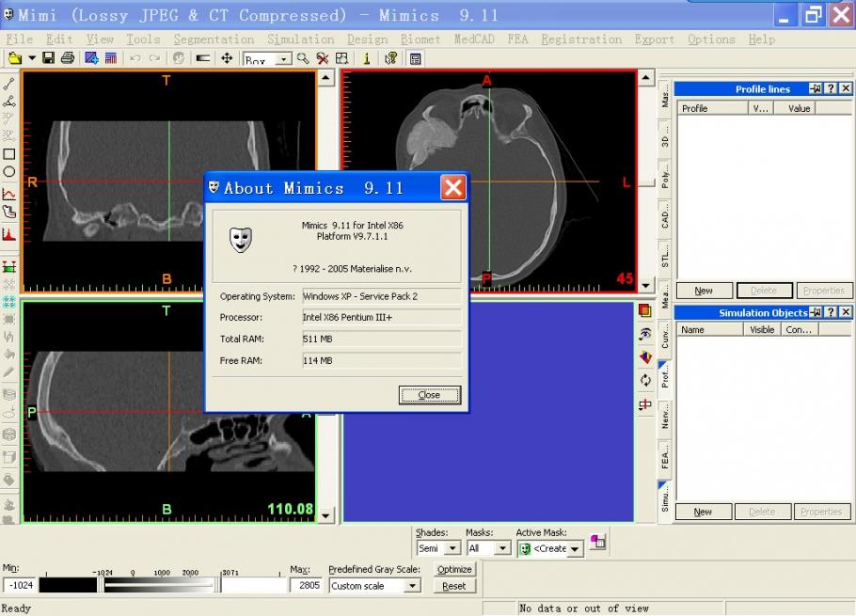Select the rectangle drawing tool in left toolbar
The width and height of the screenshot is (856, 616).
[8, 154]
